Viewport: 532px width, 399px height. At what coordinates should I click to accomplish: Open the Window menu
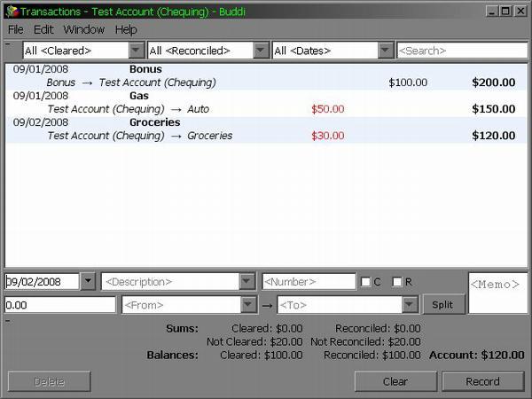tap(83, 29)
